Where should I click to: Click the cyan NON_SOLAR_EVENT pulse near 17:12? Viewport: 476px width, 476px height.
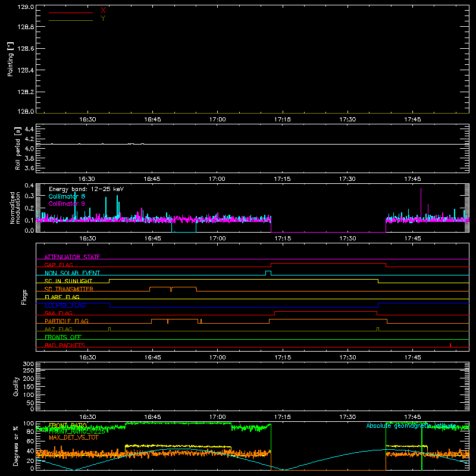coord(268,273)
